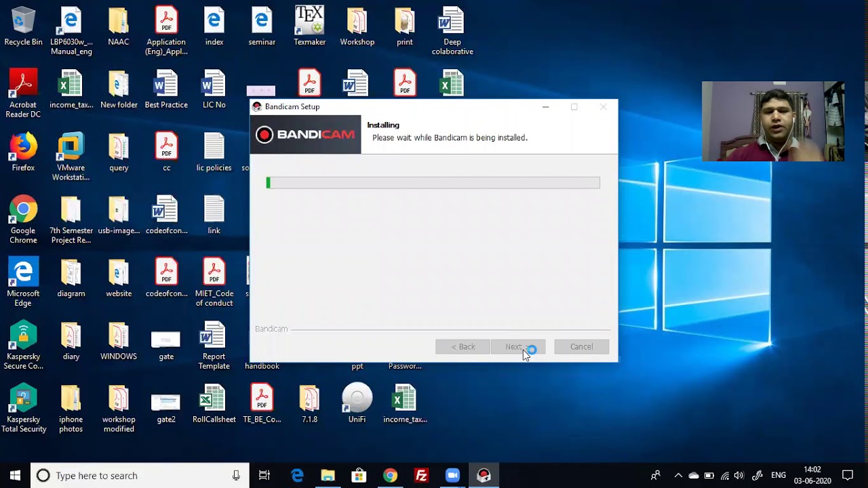
Task: Select the Application (Eng) PDF file
Action: (166, 32)
